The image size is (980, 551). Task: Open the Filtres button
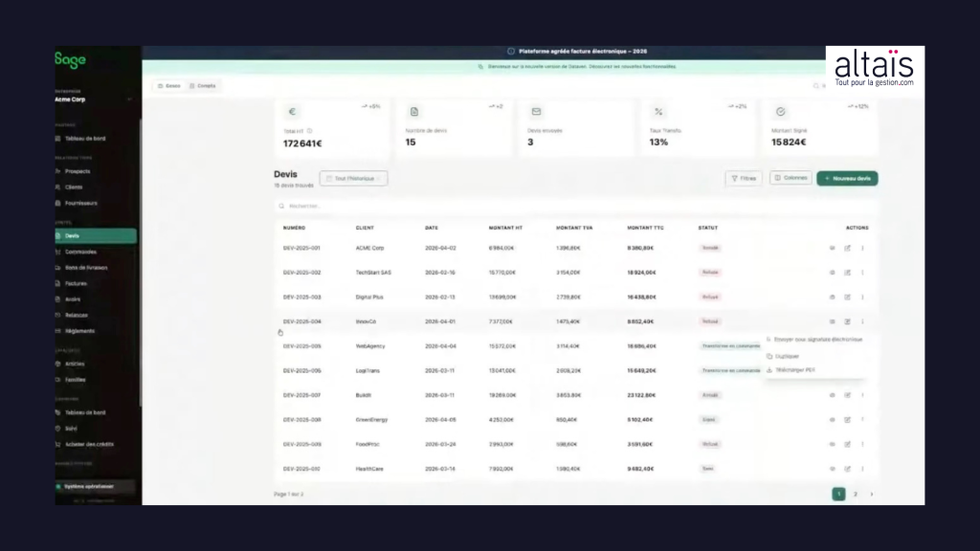coord(744,179)
